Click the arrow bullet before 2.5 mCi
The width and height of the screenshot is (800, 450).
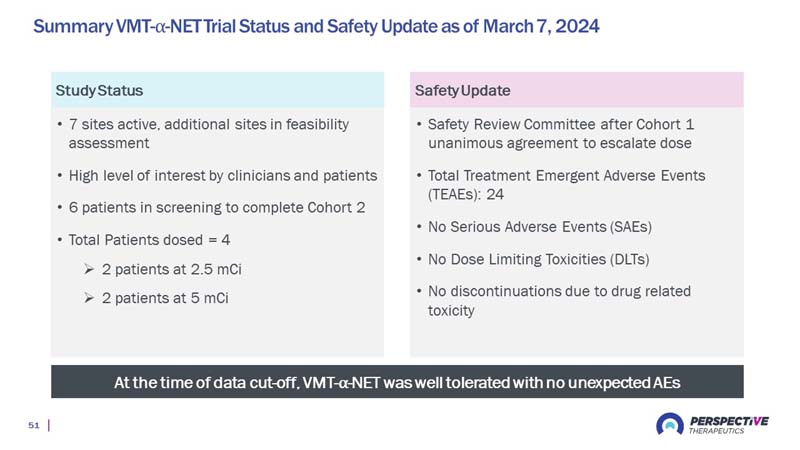tap(89, 269)
